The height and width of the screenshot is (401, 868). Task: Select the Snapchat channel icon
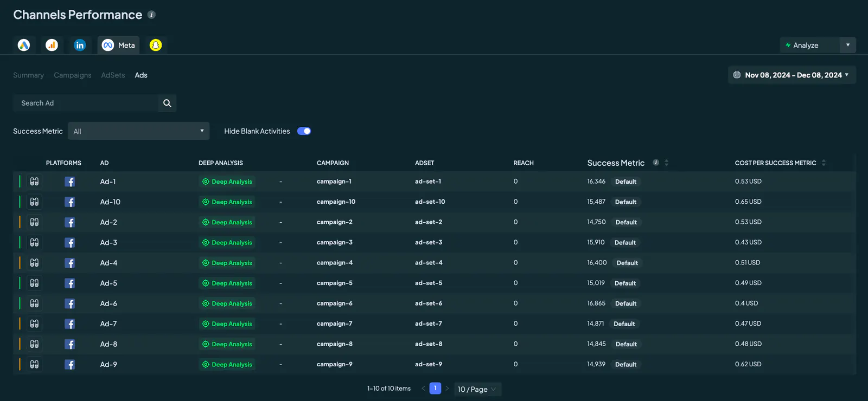[x=156, y=45]
